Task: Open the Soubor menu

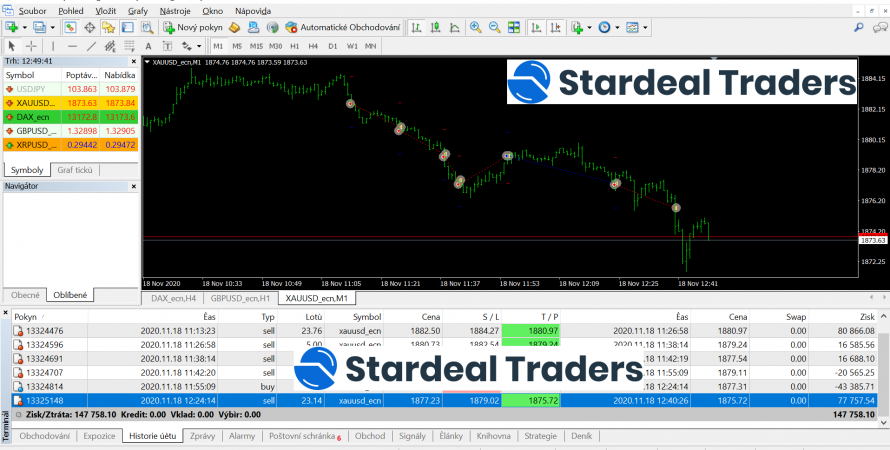Action: [x=33, y=11]
